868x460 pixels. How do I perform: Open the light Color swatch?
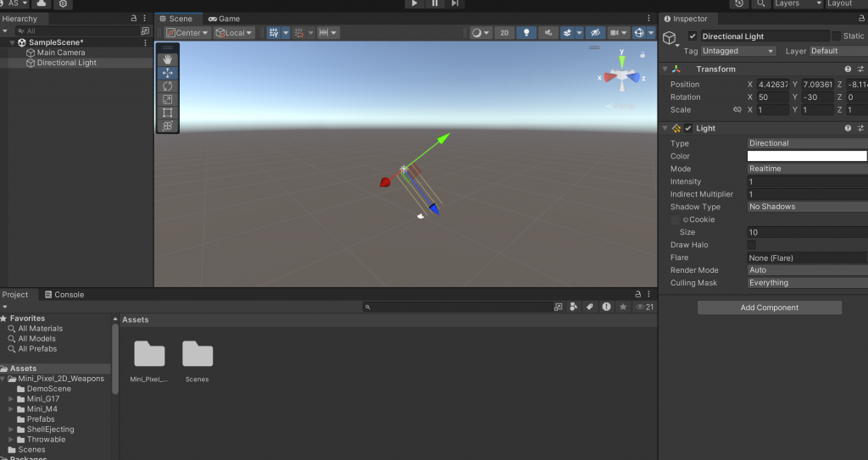807,156
